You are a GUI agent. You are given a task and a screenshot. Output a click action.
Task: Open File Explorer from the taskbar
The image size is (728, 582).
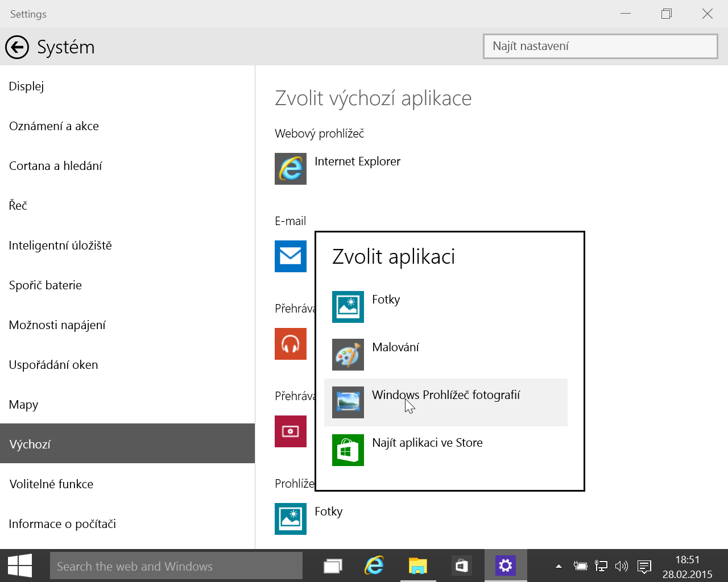click(x=418, y=566)
